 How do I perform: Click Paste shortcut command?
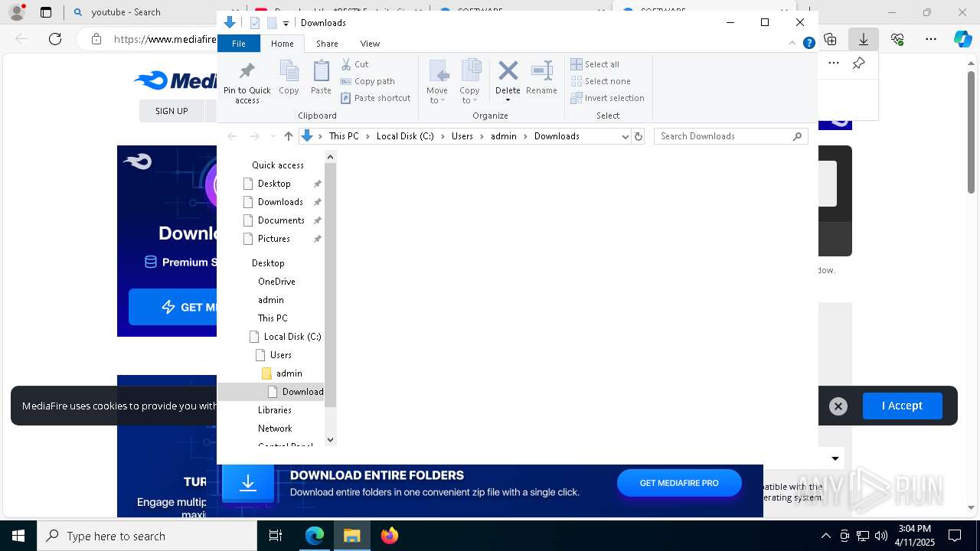(x=375, y=98)
